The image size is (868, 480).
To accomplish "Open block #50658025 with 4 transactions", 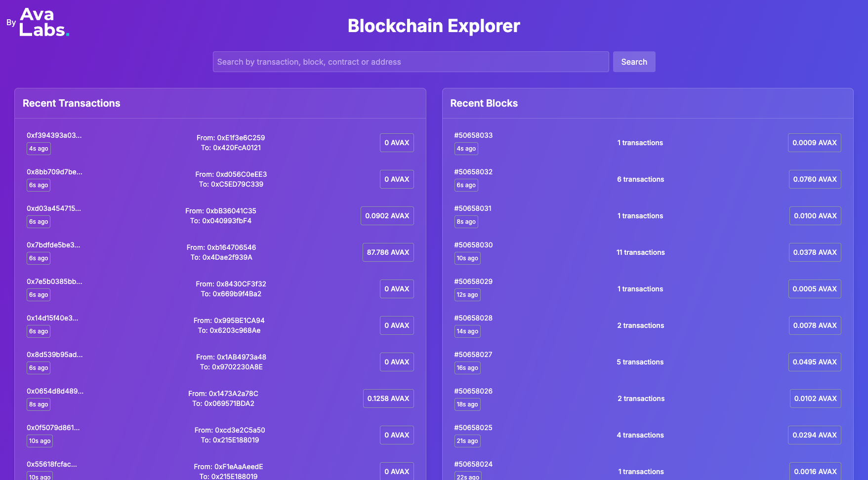I will [473, 428].
